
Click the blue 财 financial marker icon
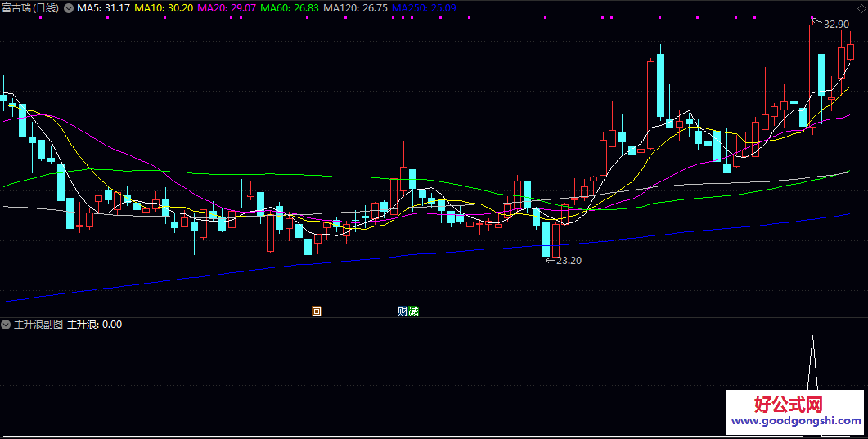[x=403, y=311]
